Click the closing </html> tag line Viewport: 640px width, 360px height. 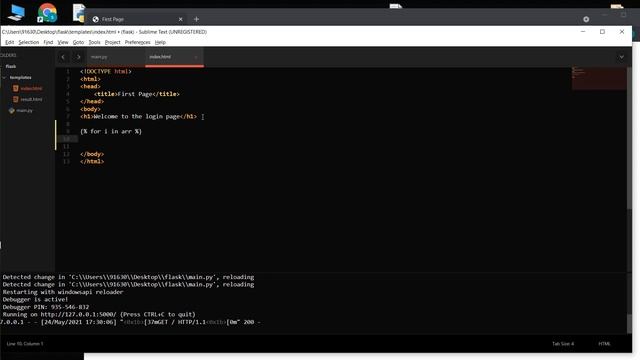tap(92, 161)
